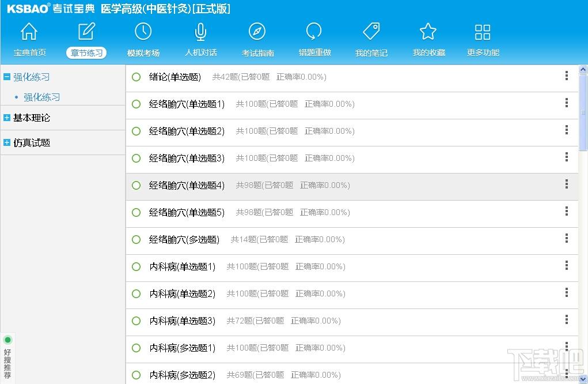Click the 共72题 stats for 内科病(单选题3)
This screenshot has width=588, height=384.
coord(283,321)
